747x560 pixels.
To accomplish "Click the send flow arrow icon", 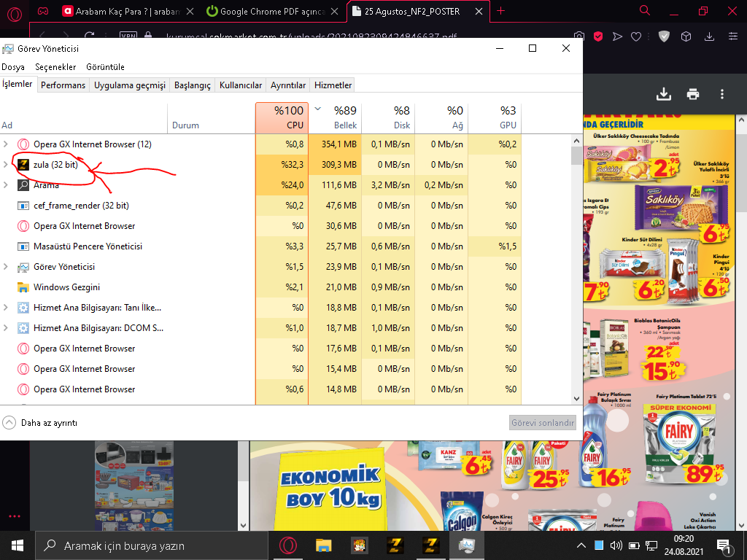I will tap(617, 36).
